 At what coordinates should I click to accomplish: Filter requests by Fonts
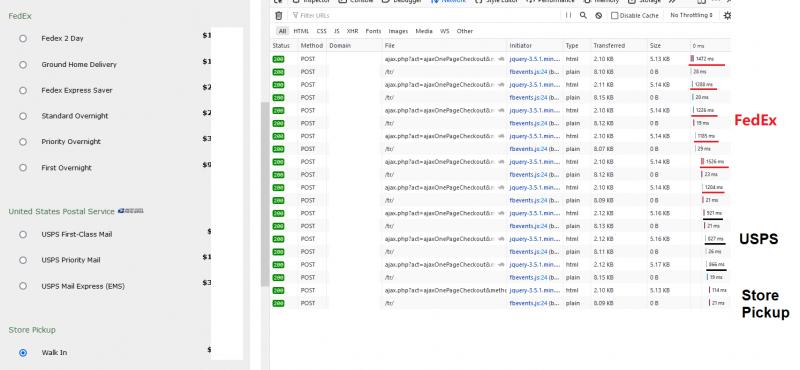click(x=373, y=31)
